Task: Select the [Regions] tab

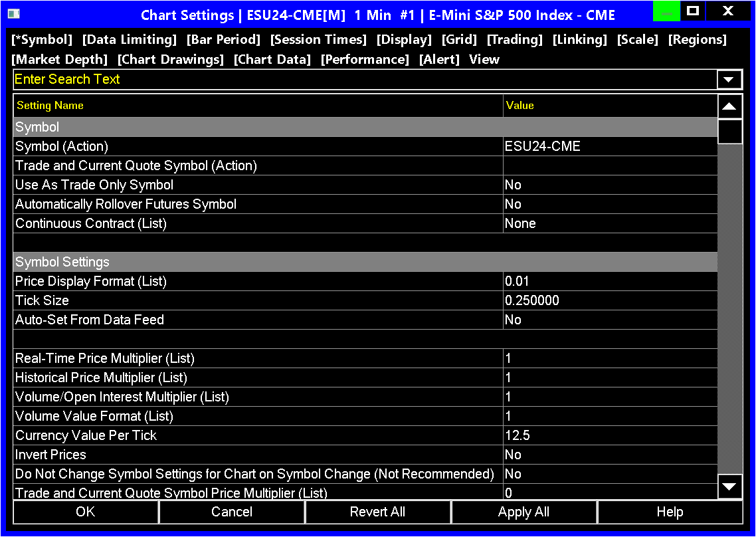Action: [x=697, y=40]
